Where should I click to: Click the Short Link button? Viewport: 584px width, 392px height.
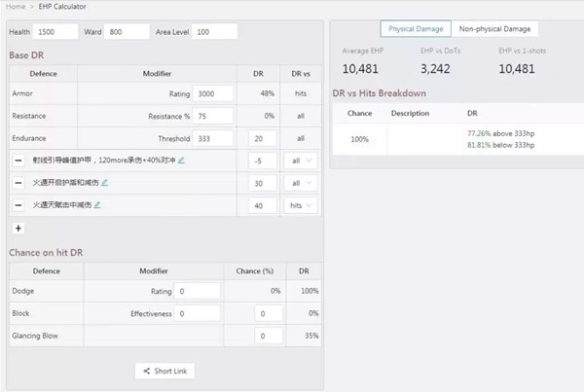point(165,371)
